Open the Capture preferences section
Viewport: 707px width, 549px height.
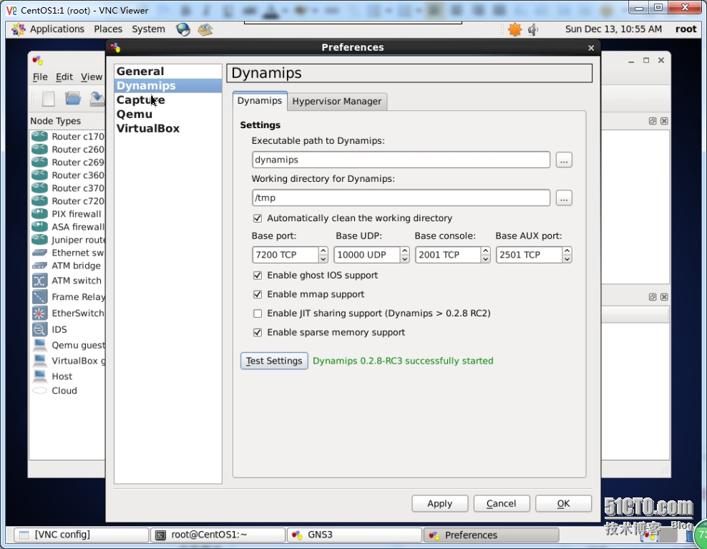(x=168, y=100)
